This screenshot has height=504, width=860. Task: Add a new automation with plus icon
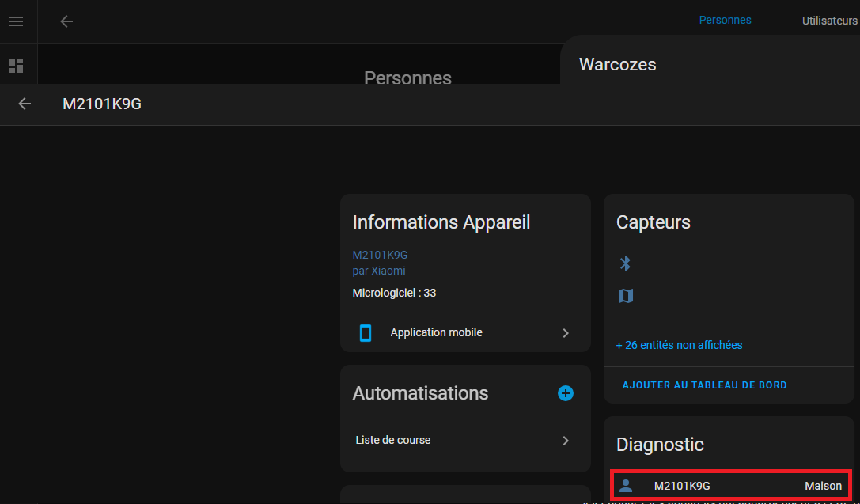[x=566, y=393]
